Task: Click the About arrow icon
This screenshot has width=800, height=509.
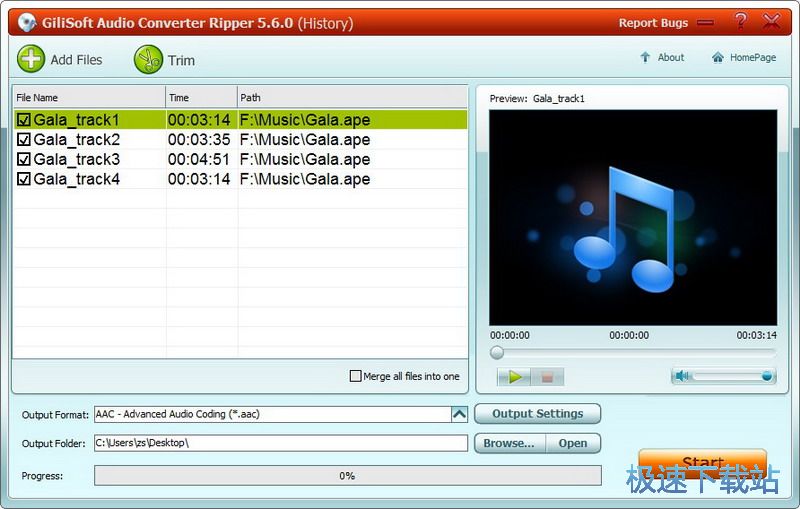Action: point(645,58)
